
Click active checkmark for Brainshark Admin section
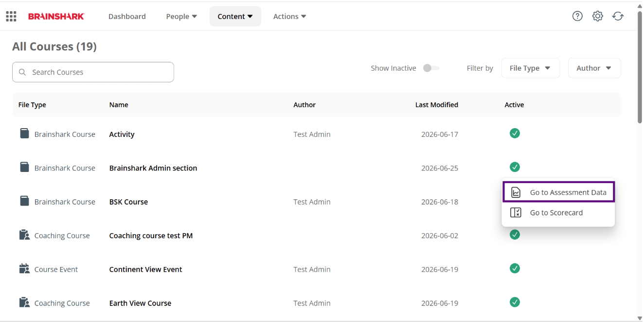515,167
